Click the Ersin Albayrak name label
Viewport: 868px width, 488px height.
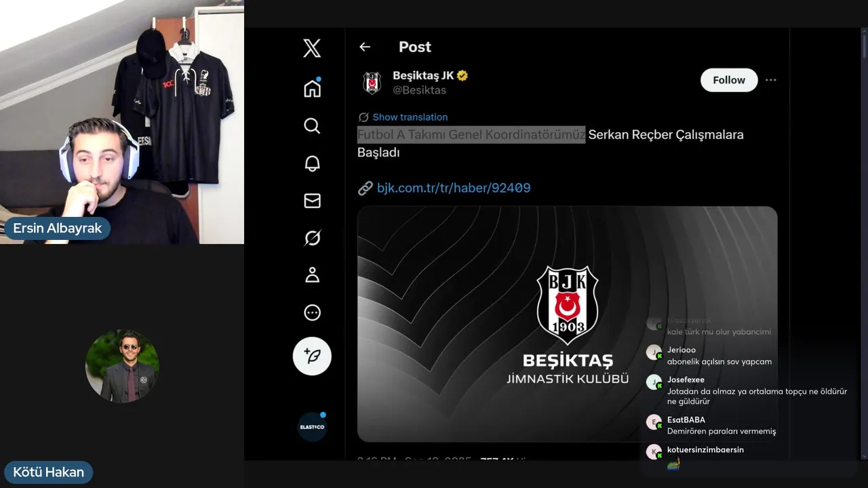pos(58,228)
